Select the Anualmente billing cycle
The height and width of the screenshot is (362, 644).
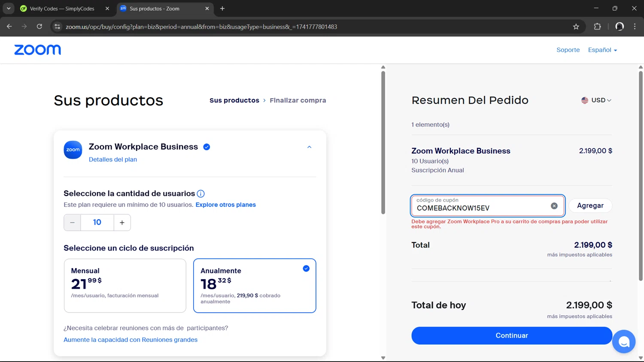point(255,285)
